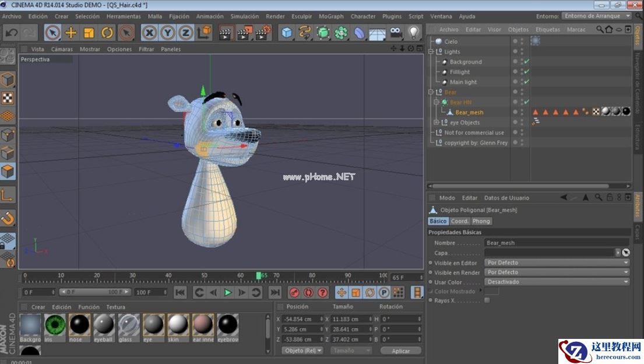Add a Light object using bulb icon
The image size is (644, 364).
pos(414,33)
